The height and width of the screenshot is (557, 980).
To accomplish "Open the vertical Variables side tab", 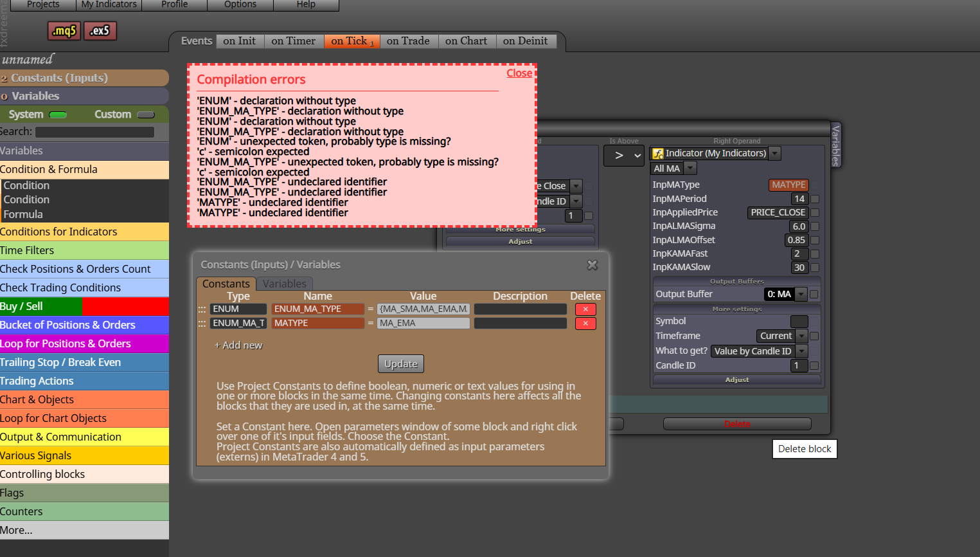I will (836, 145).
